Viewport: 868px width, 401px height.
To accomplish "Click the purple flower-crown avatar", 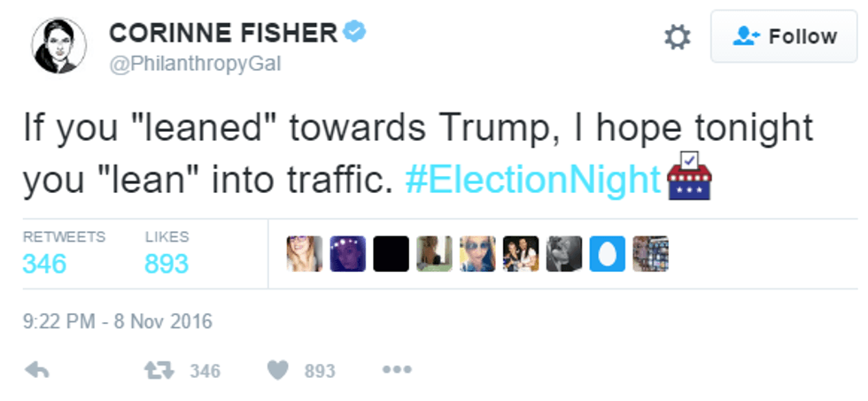I will point(347,254).
